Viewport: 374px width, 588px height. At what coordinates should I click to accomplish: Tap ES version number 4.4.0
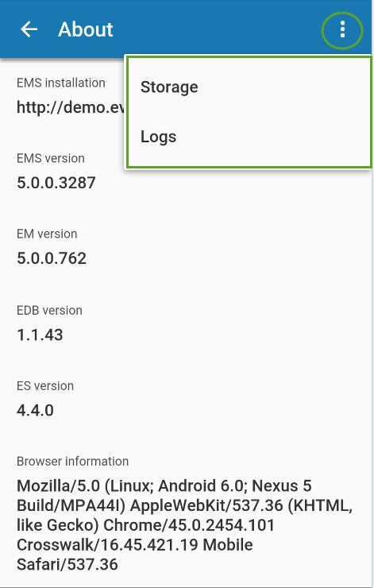click(x=35, y=410)
